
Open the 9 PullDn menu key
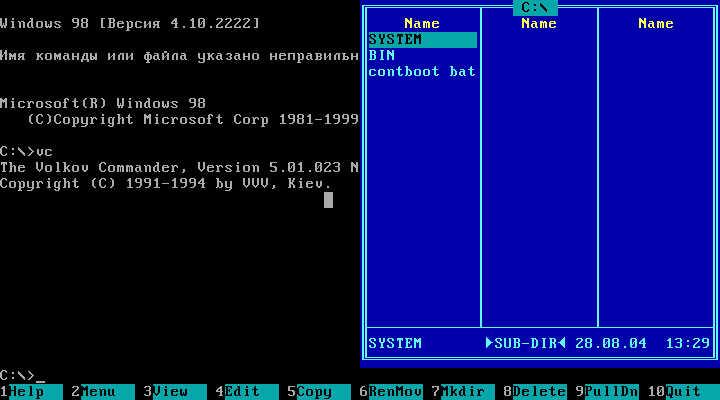607,392
